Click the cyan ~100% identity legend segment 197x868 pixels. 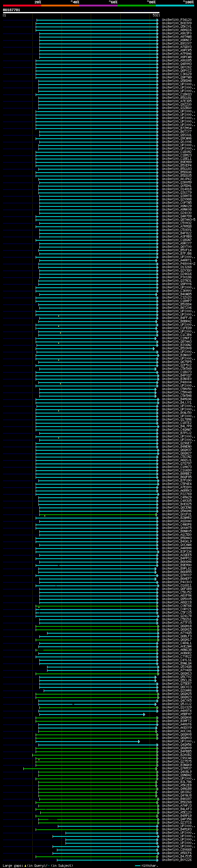click(175, 6)
